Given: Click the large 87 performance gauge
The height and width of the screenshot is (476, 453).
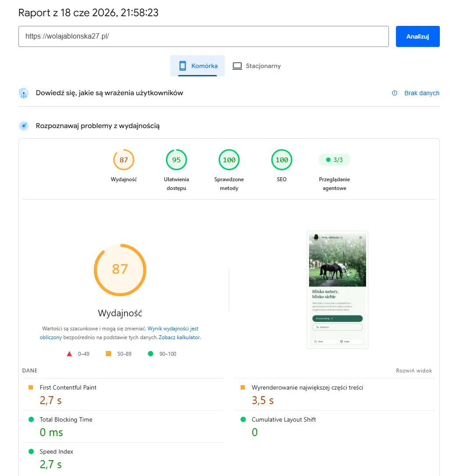Looking at the screenshot, I should 120,269.
